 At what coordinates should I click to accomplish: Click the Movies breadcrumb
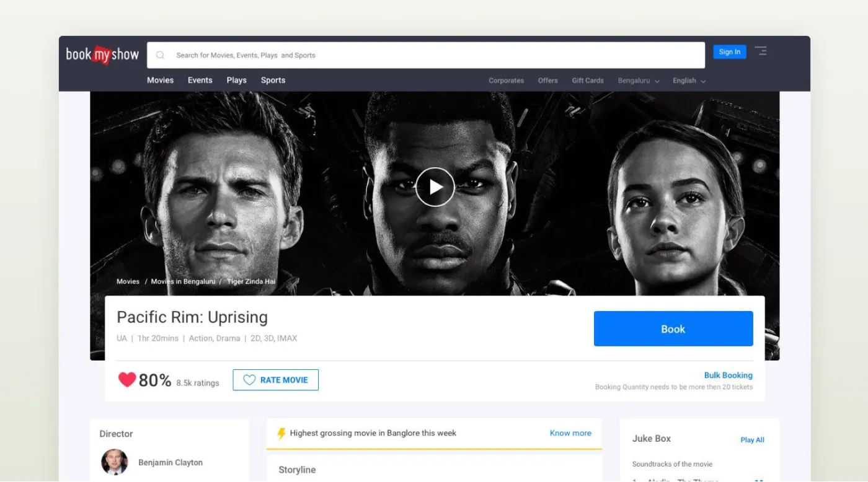(x=128, y=281)
